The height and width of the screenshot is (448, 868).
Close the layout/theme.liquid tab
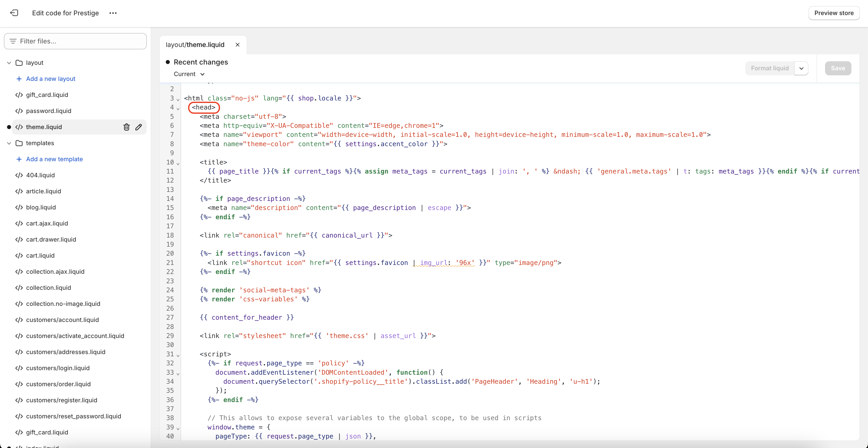[238, 45]
